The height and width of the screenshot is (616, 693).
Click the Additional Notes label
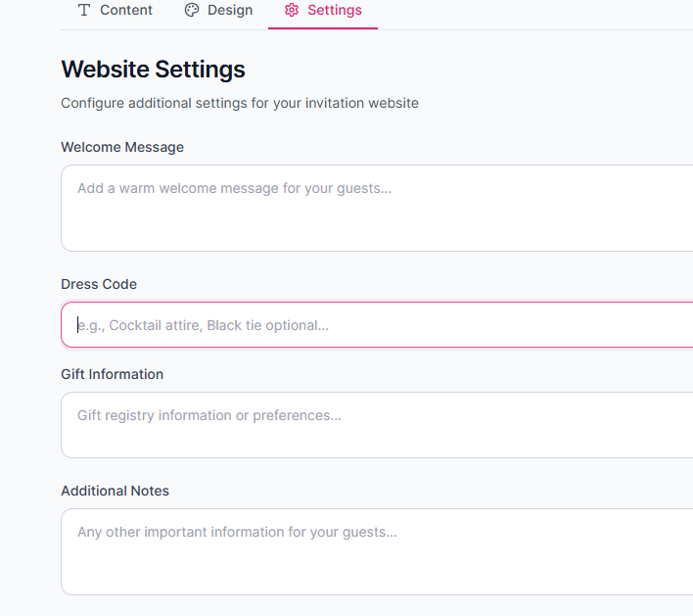pos(115,491)
